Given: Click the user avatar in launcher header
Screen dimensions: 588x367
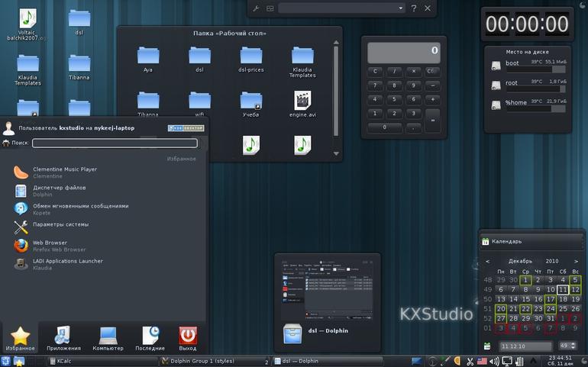Looking at the screenshot, I should [8, 128].
